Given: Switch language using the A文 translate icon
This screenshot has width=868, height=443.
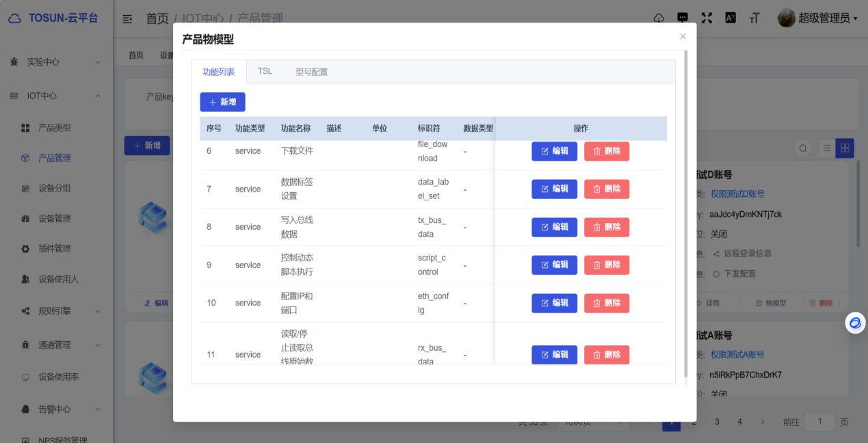Looking at the screenshot, I should (730, 18).
